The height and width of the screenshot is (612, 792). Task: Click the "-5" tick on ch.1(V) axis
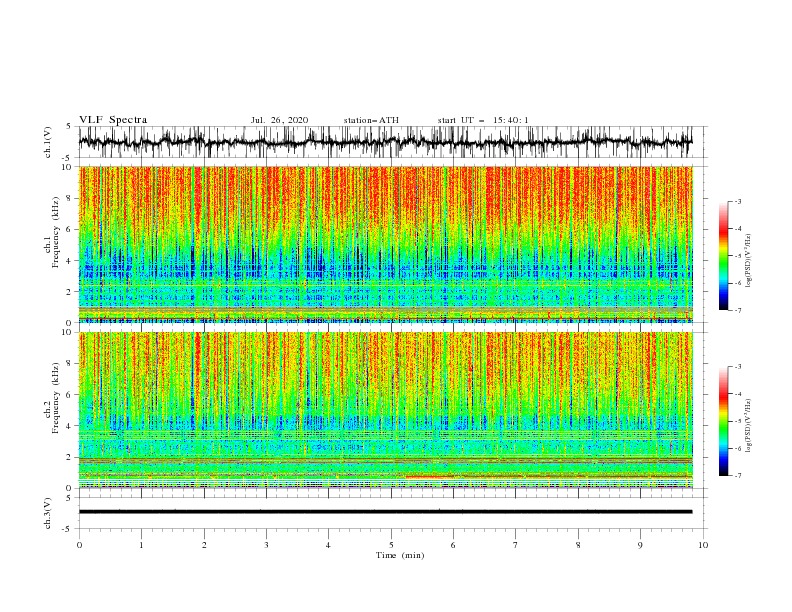pyautogui.click(x=68, y=158)
